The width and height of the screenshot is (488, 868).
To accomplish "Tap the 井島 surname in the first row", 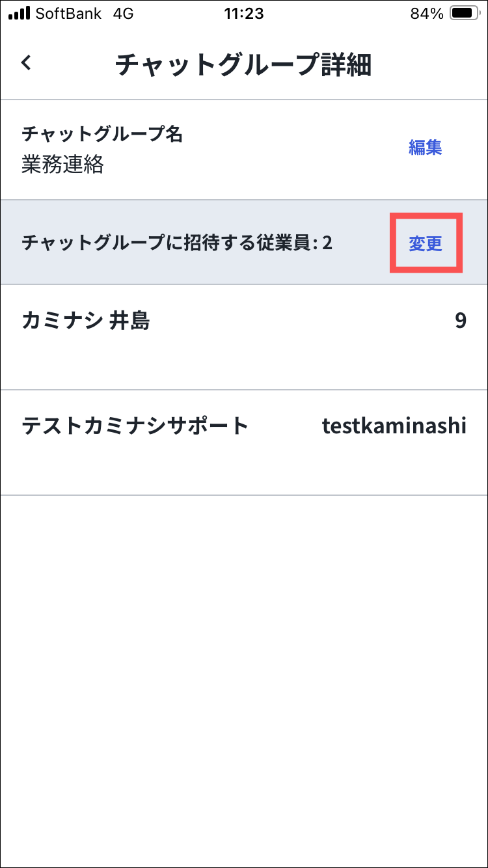I will (129, 321).
